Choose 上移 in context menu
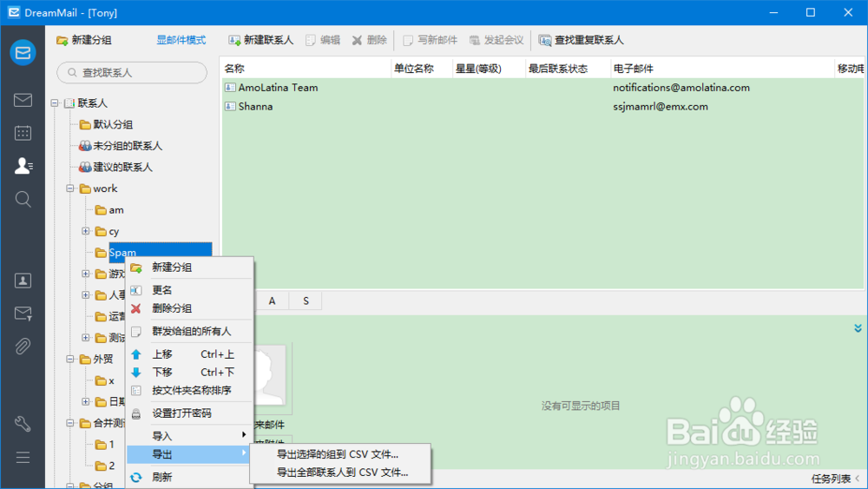868x489 pixels. 189,354
